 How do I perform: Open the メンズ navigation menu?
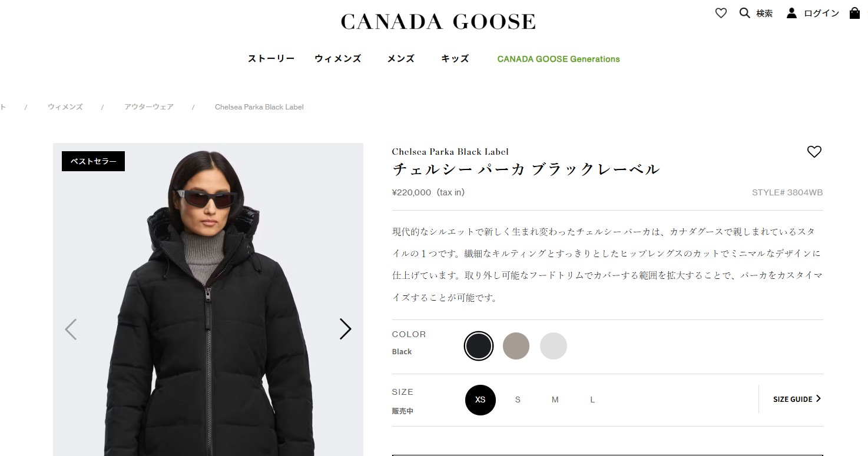coord(400,59)
